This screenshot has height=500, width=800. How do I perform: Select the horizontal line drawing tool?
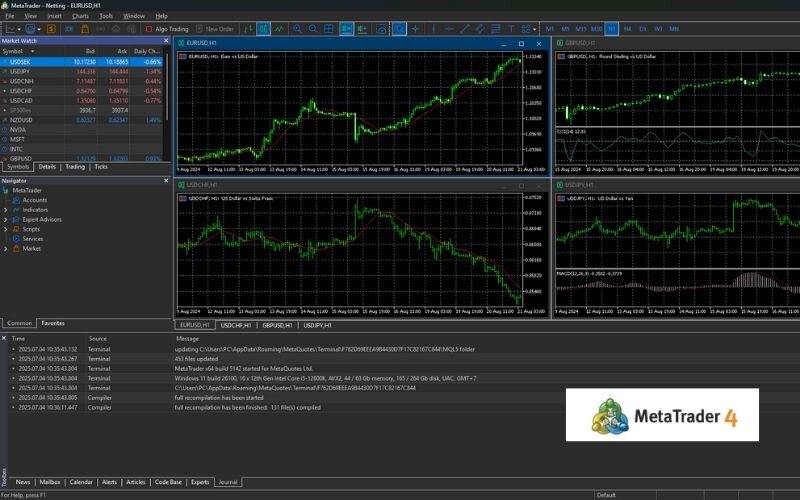449,29
